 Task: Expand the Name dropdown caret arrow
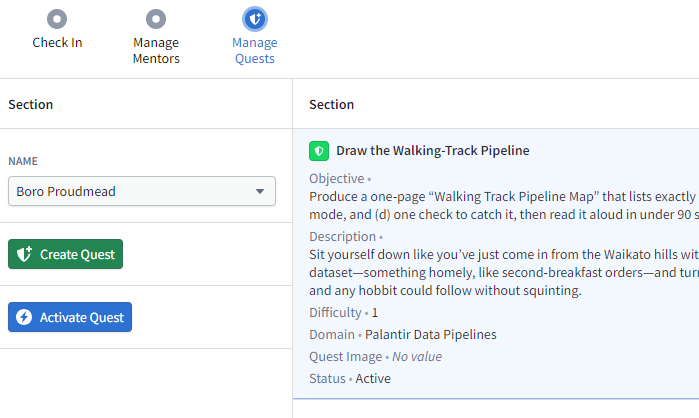click(260, 191)
